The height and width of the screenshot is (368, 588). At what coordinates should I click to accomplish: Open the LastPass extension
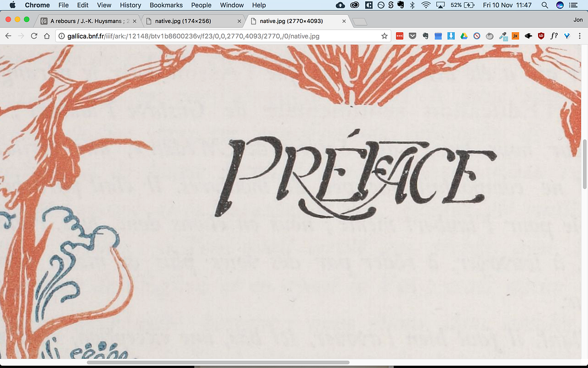[x=400, y=36]
